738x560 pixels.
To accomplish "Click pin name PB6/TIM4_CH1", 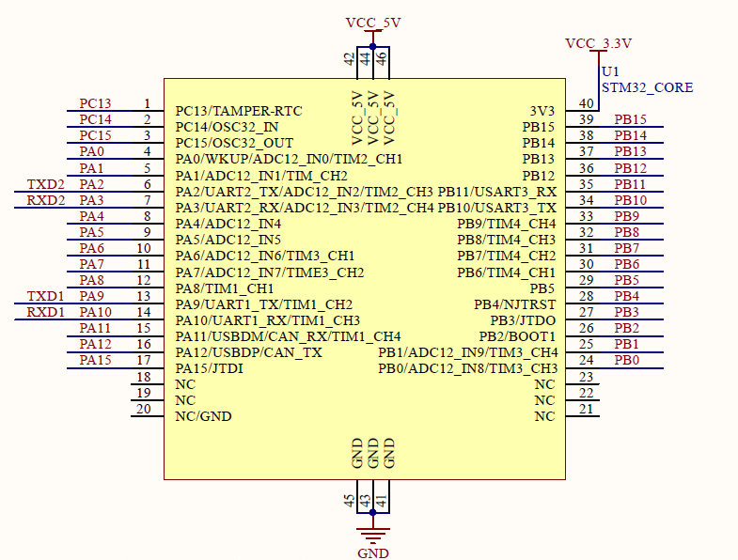I will tap(507, 272).
